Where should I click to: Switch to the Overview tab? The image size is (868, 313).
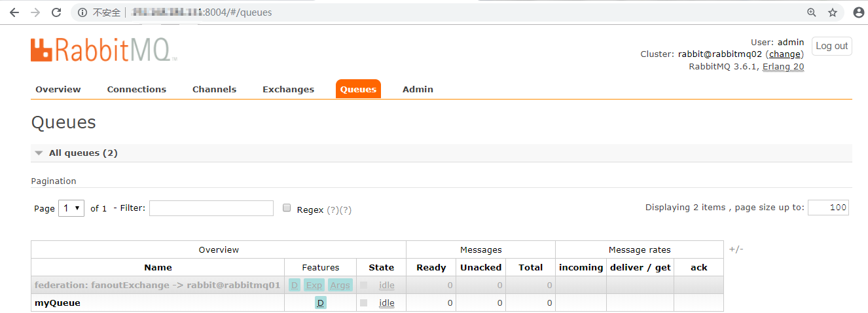point(58,89)
